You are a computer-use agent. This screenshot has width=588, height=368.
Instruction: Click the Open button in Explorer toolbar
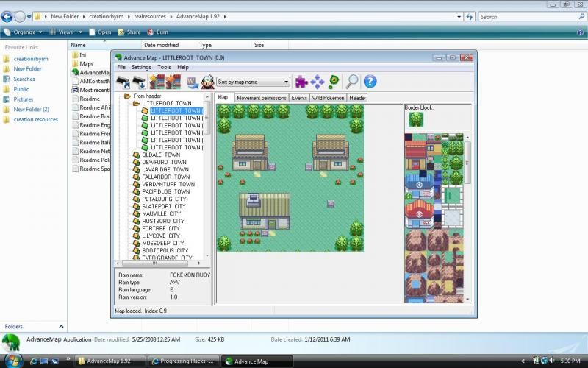click(x=100, y=32)
